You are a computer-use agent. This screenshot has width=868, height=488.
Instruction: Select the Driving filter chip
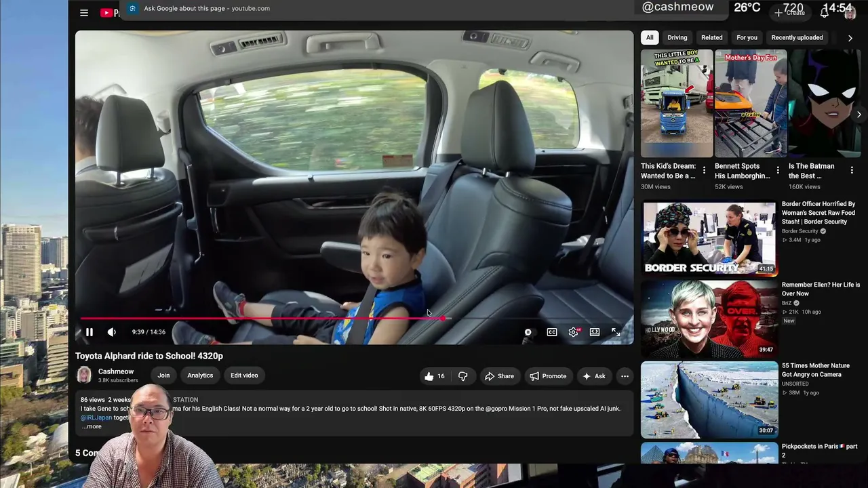click(x=677, y=38)
